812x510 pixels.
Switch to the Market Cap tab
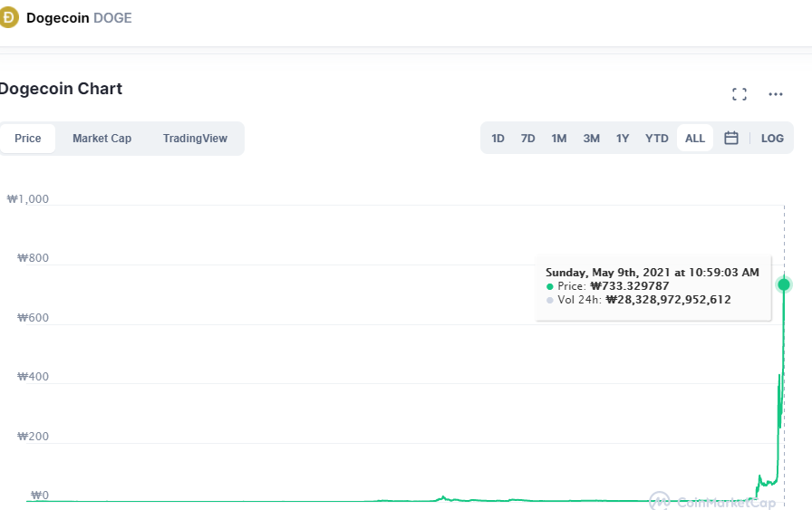pyautogui.click(x=102, y=139)
